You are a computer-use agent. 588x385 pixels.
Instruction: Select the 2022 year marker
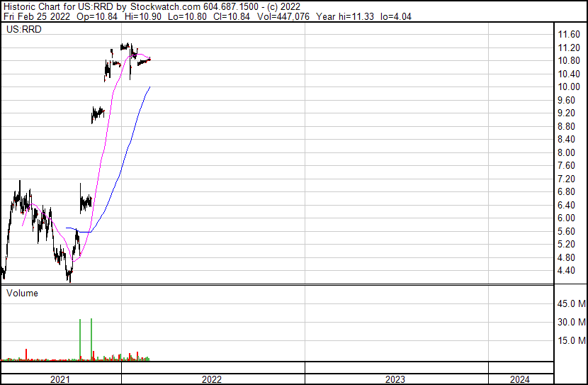coord(212,379)
